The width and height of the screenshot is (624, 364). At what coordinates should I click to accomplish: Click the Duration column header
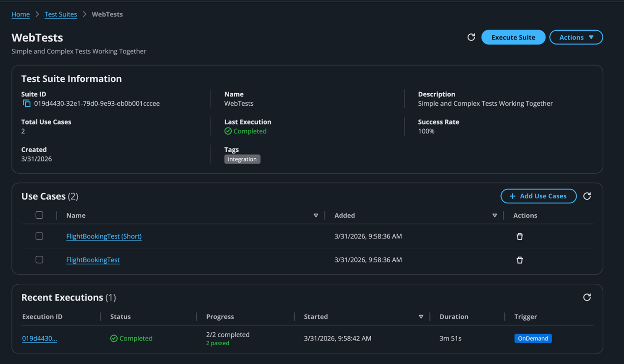click(454, 317)
